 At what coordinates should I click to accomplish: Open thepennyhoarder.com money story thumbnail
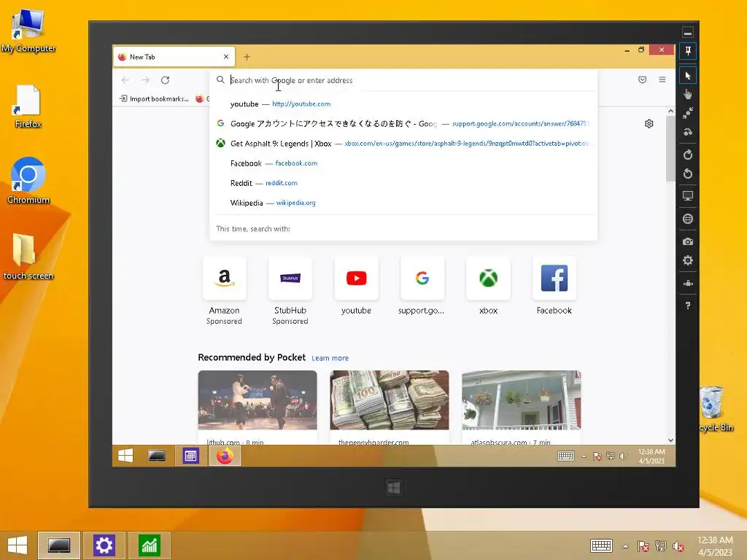click(390, 400)
